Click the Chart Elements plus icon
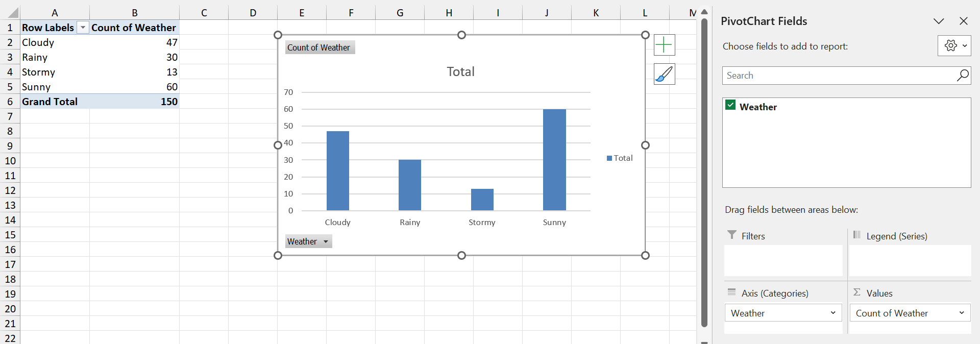Image resolution: width=980 pixels, height=344 pixels. pos(664,45)
